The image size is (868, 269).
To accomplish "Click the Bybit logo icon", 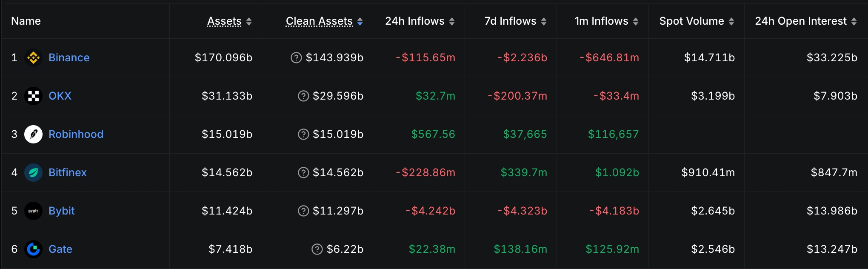I will pyautogui.click(x=33, y=211).
